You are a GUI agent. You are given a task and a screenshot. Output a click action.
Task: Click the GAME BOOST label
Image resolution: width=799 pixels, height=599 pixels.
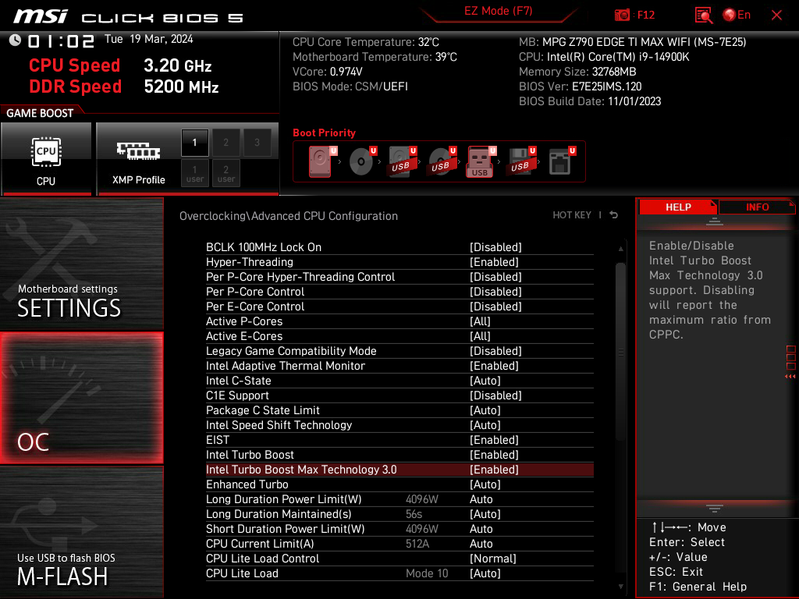click(x=40, y=113)
